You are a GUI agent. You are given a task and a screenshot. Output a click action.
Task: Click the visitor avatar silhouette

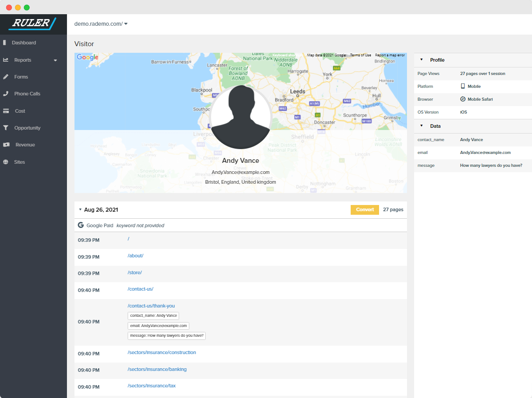[x=241, y=117]
